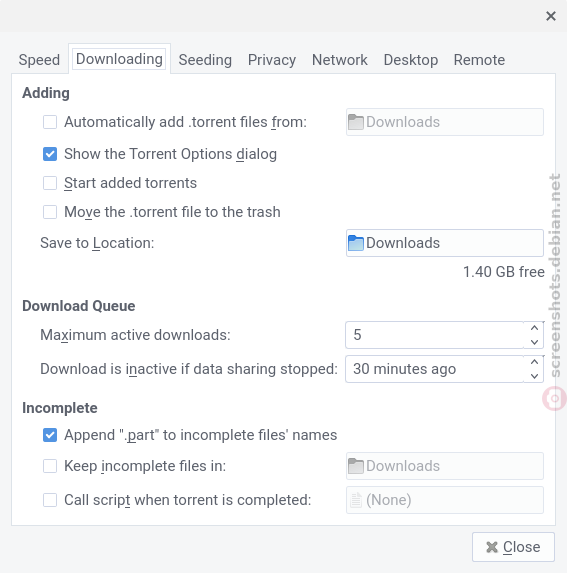
Task: Switch to the Network tab
Action: (339, 60)
